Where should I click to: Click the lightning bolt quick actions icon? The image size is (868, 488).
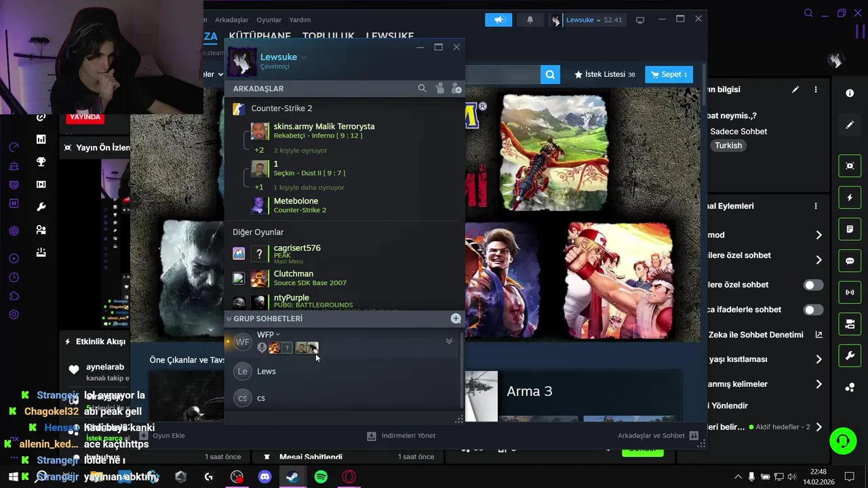pos(850,198)
